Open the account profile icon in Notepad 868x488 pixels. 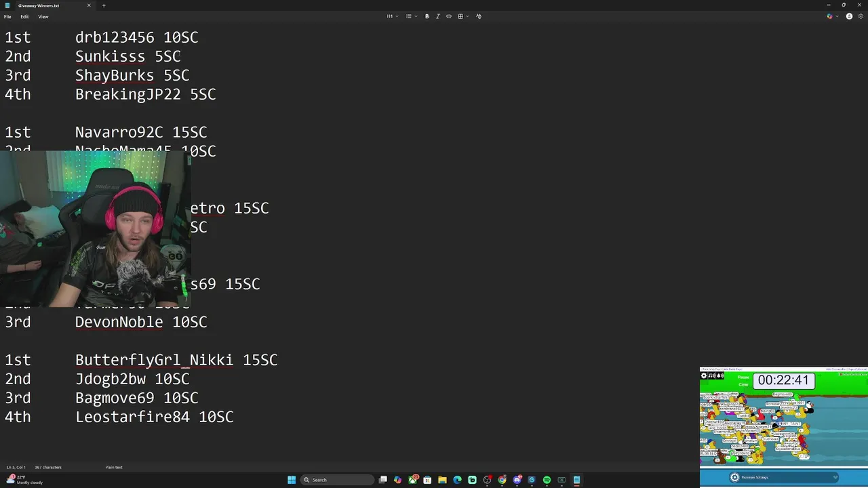click(849, 16)
